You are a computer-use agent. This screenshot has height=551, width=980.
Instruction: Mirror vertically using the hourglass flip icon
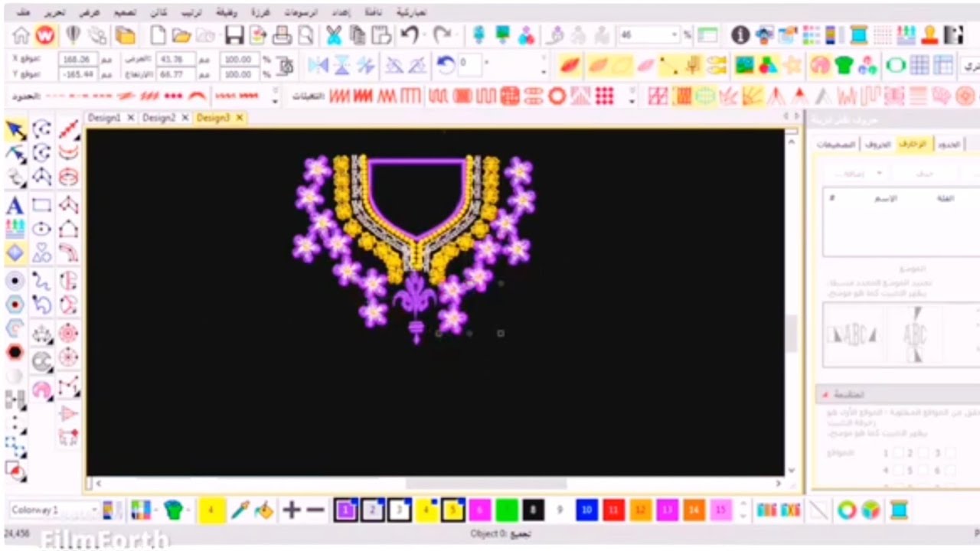[x=341, y=65]
